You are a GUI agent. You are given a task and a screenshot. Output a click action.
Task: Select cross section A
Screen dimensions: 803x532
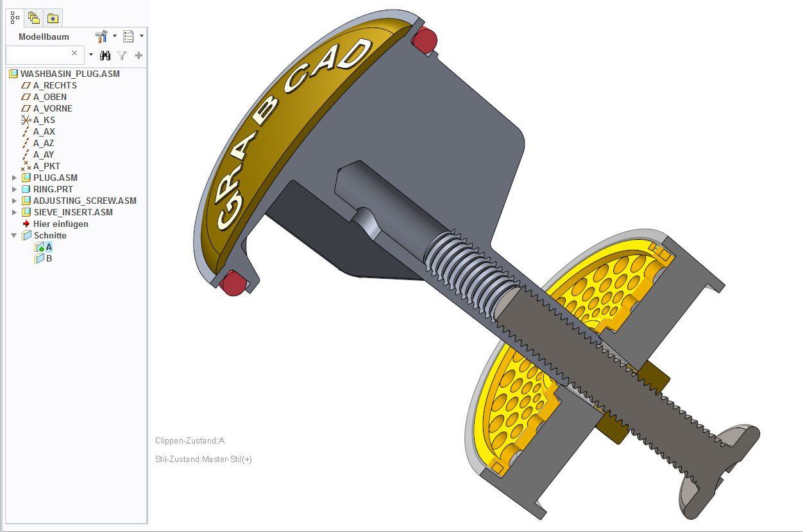tap(49, 247)
